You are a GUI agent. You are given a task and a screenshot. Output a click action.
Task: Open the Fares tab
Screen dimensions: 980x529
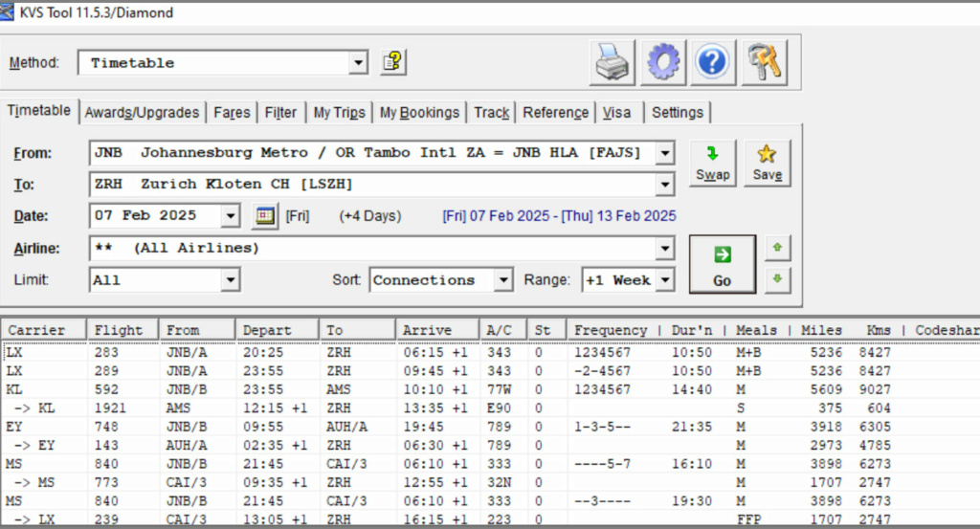pyautogui.click(x=232, y=113)
